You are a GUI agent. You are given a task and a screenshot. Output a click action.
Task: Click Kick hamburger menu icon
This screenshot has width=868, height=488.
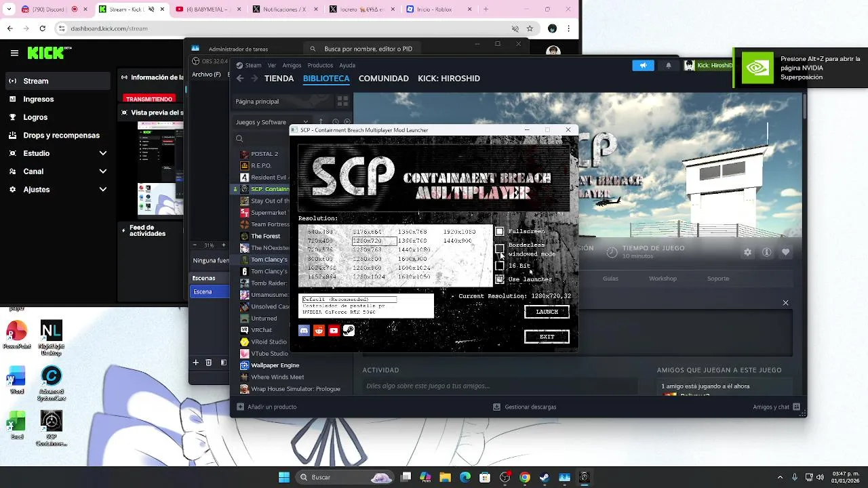point(14,53)
